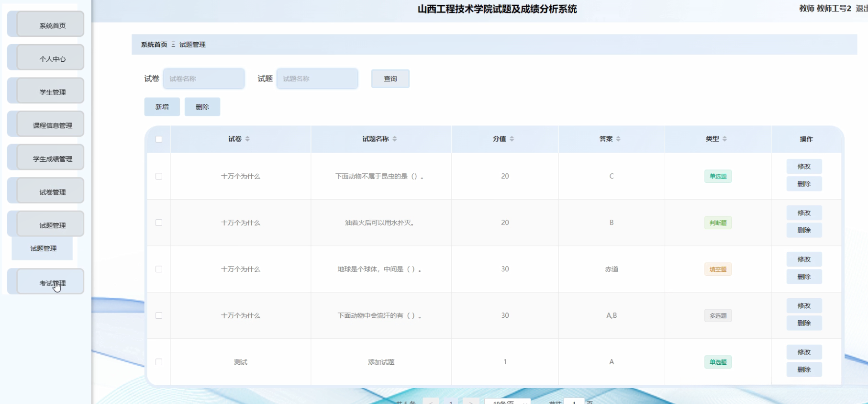Click the 系统首页 breadcrumb link
The image size is (868, 404).
154,45
